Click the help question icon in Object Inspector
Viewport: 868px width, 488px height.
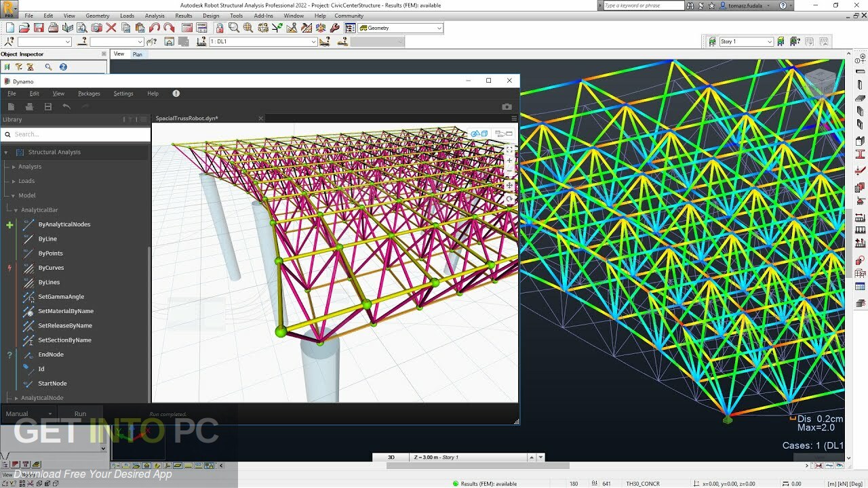63,67
